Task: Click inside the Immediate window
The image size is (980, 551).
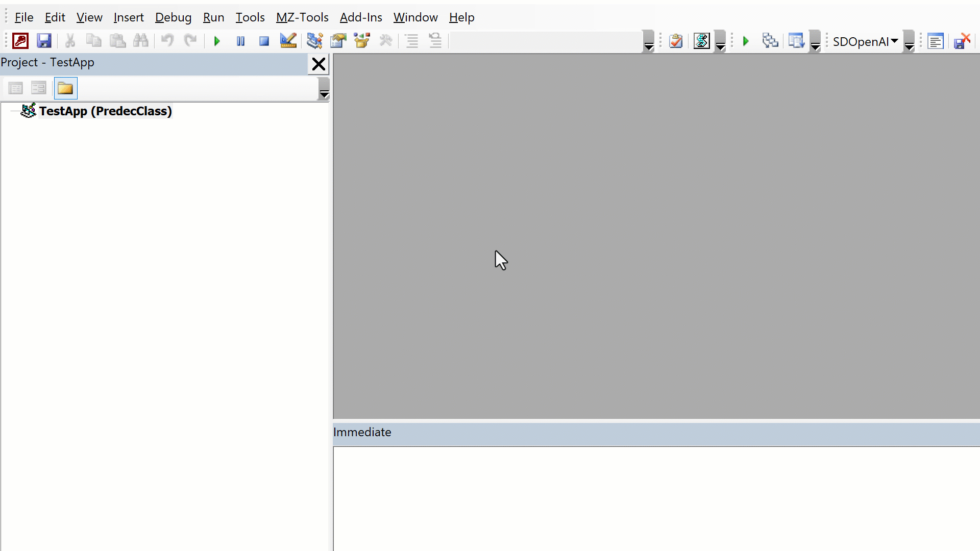Action: 656,497
